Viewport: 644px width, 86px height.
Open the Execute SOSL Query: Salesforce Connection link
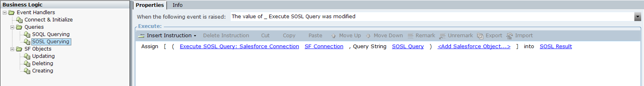click(x=239, y=47)
